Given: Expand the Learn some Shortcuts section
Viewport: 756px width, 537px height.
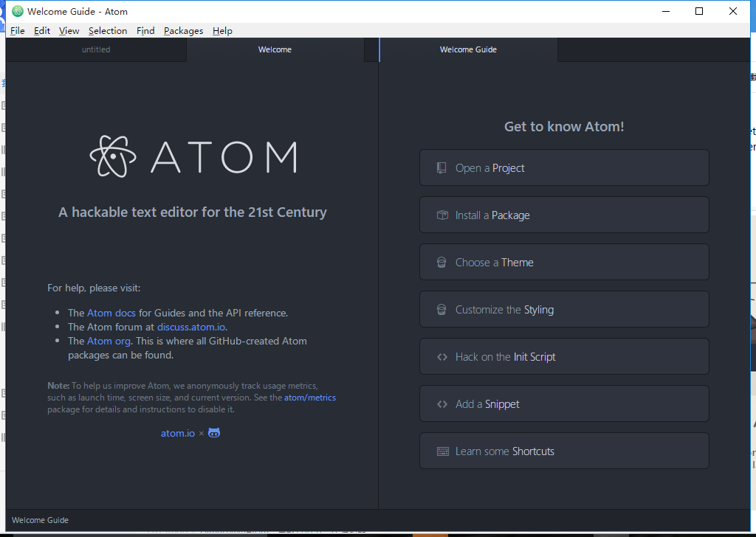Looking at the screenshot, I should 564,451.
